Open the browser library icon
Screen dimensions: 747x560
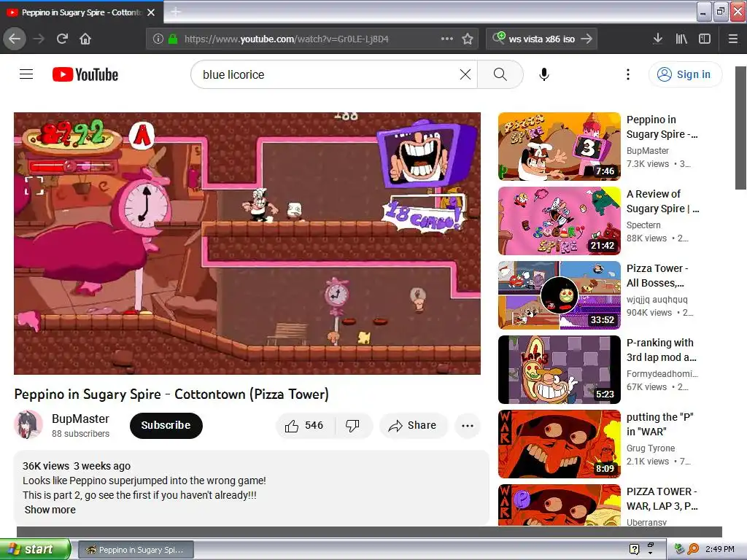pyautogui.click(x=681, y=39)
